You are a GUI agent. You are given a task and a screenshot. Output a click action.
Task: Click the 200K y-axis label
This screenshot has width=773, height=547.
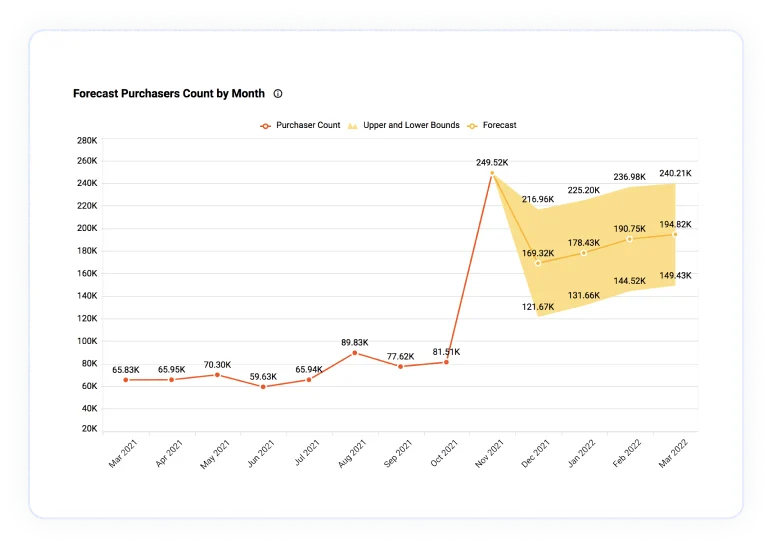click(87, 228)
